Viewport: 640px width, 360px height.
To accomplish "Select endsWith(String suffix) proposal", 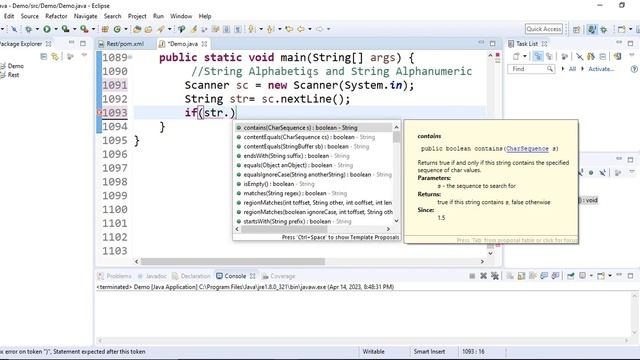I will [x=313, y=156].
